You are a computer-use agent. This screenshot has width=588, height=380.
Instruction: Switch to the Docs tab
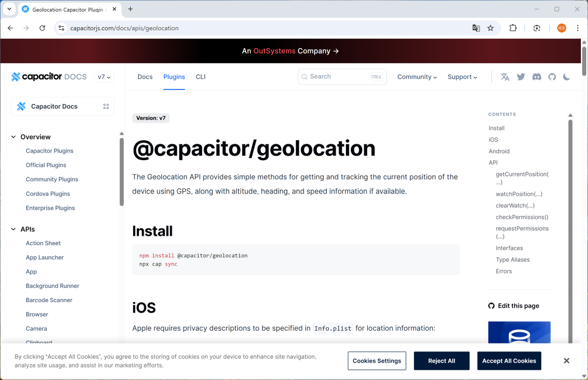click(x=145, y=77)
